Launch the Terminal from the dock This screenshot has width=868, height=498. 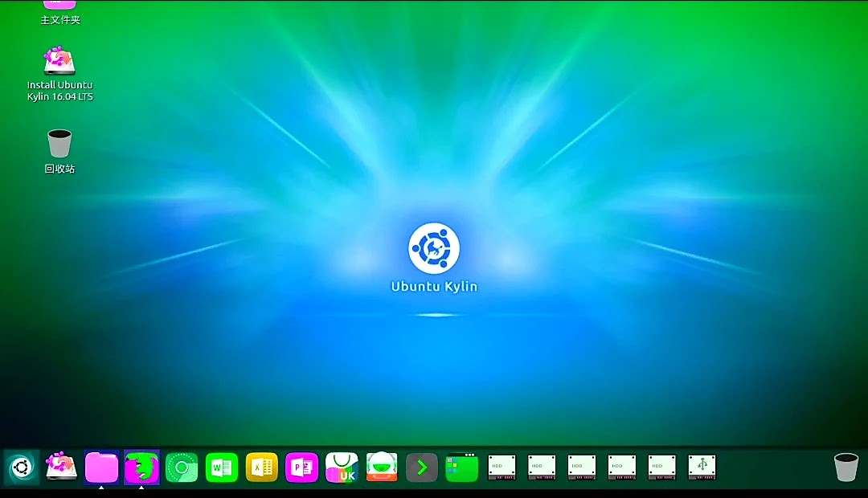point(422,467)
